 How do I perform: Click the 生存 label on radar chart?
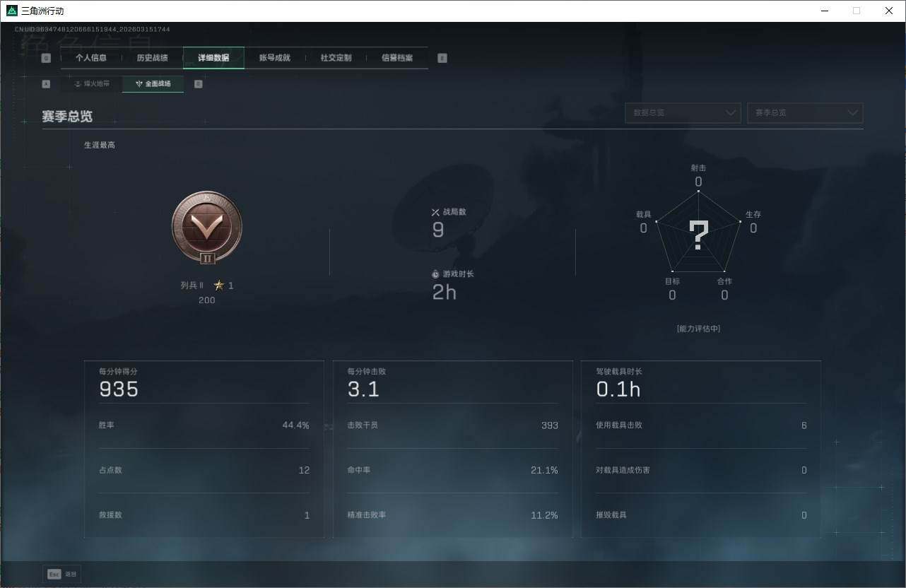753,214
